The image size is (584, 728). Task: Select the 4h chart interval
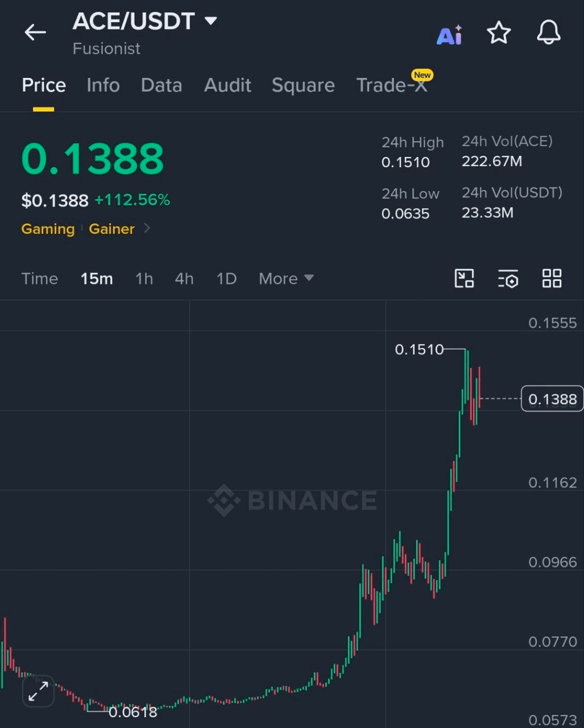pos(184,279)
